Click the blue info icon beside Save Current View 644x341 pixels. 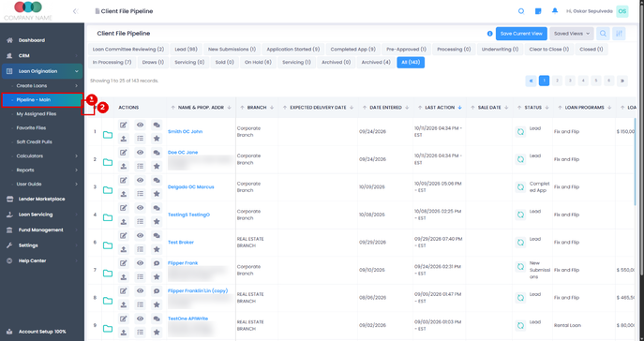tap(489, 34)
